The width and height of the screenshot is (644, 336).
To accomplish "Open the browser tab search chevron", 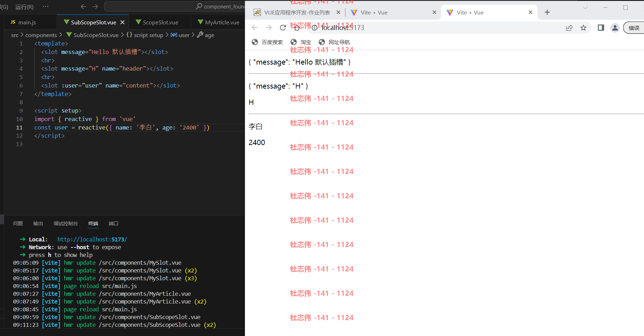I will (x=585, y=7).
